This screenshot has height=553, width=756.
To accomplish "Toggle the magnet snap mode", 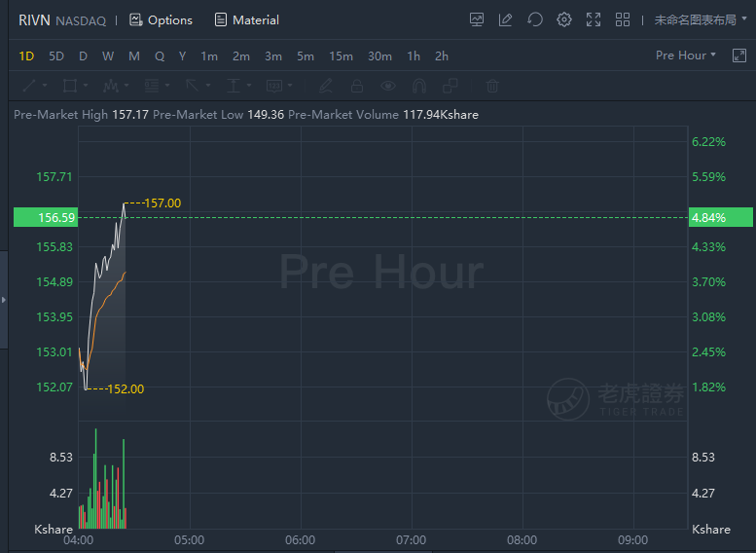I will pos(419,86).
